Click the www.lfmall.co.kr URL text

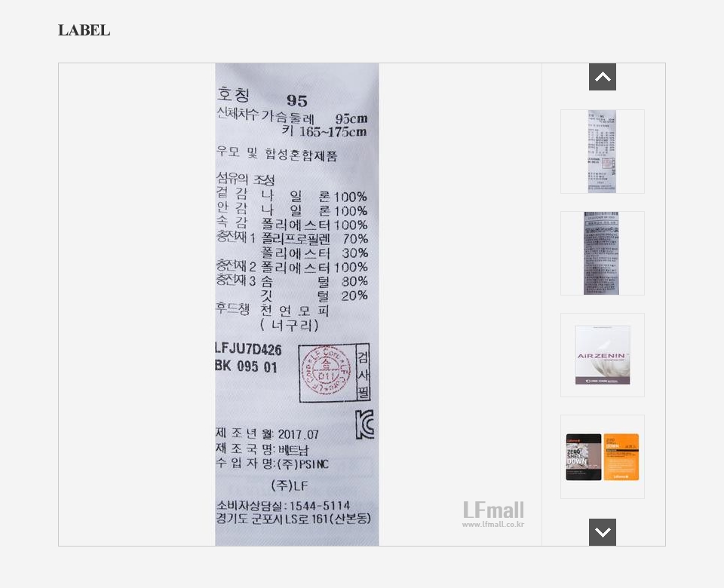pyautogui.click(x=493, y=525)
